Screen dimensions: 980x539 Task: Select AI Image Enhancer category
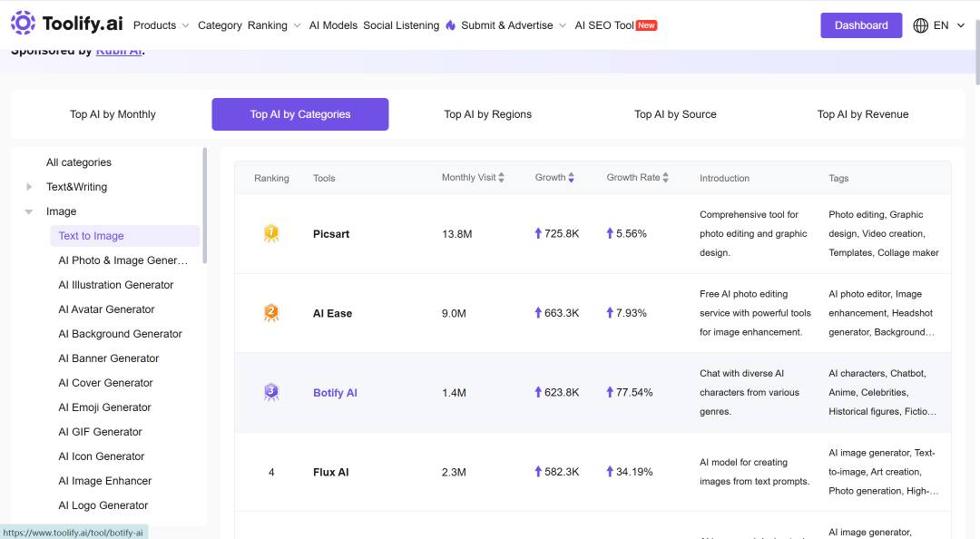point(105,481)
